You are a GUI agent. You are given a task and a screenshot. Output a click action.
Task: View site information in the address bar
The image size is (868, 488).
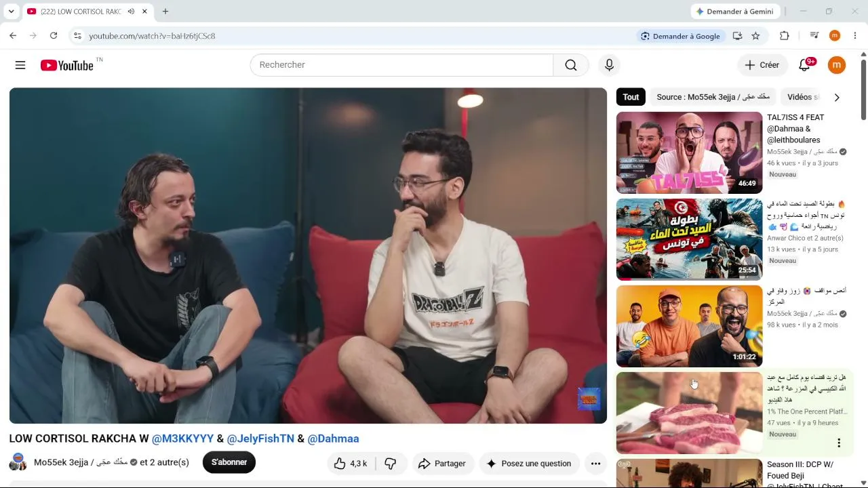tap(77, 36)
